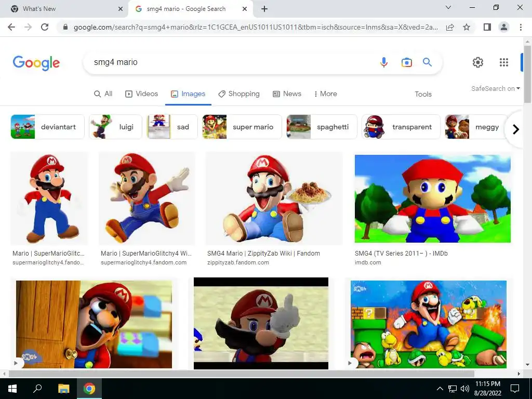Filter images by luigi chip
Image resolution: width=532 pixels, height=399 pixels.
[x=115, y=127]
